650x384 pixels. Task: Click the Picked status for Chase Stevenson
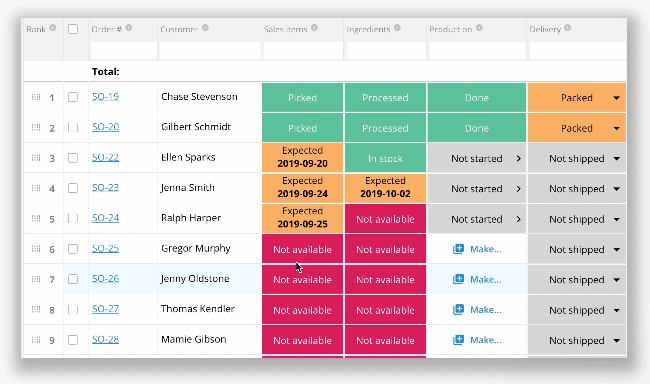303,97
